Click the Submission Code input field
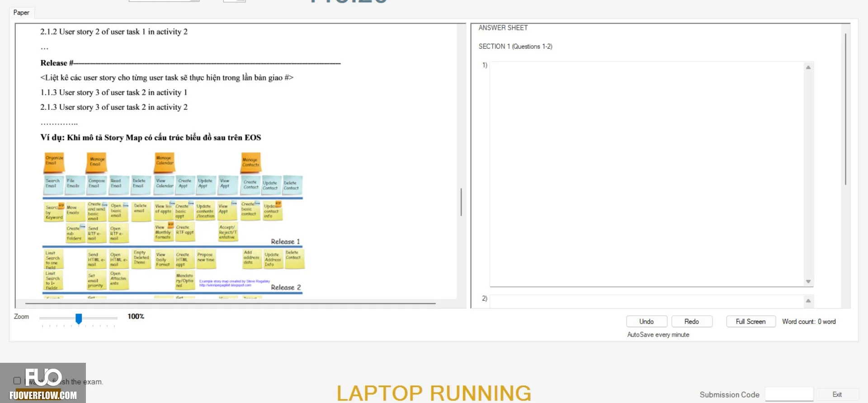The width and height of the screenshot is (868, 403). click(789, 394)
